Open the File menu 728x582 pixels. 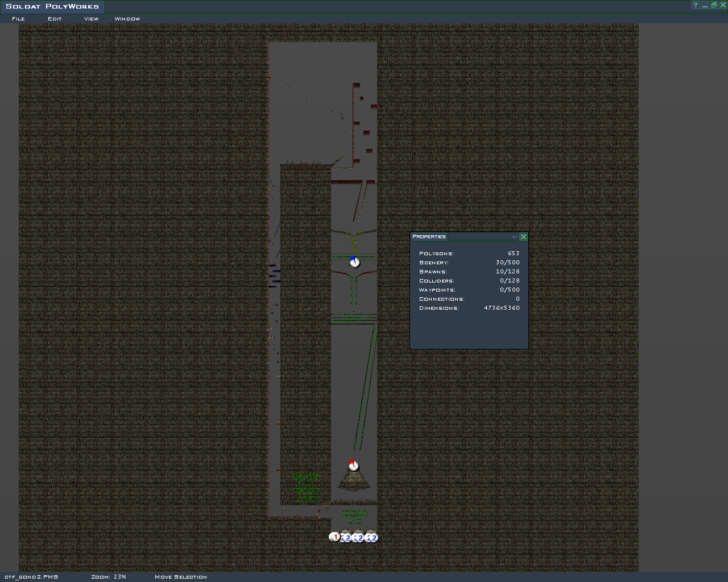tap(18, 19)
